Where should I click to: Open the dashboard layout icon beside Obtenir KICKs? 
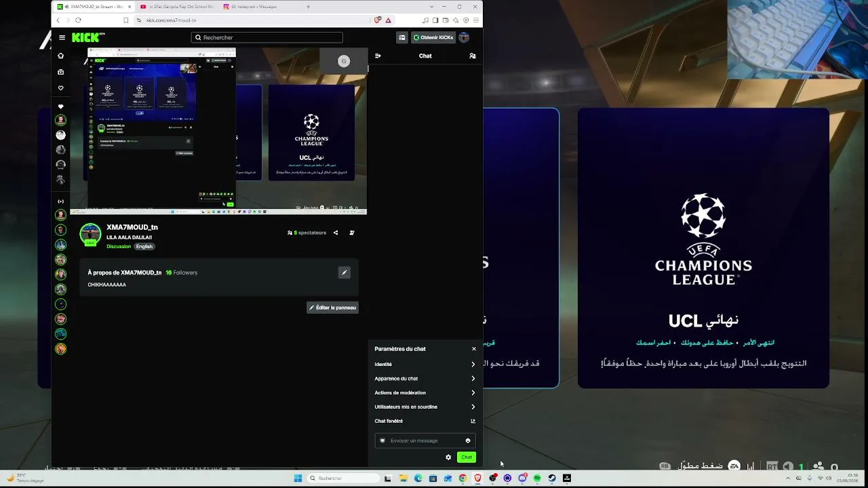(x=402, y=38)
